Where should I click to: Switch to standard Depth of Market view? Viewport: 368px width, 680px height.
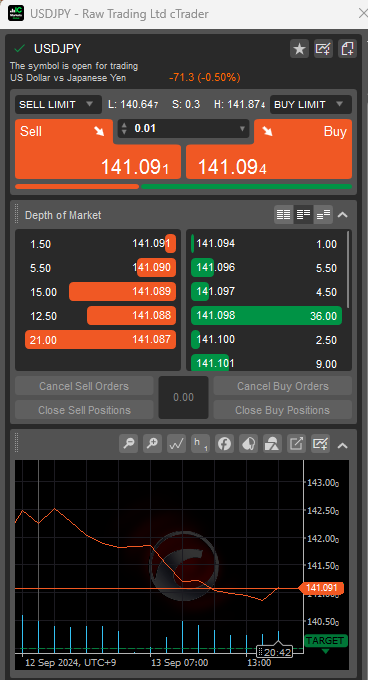(x=283, y=214)
